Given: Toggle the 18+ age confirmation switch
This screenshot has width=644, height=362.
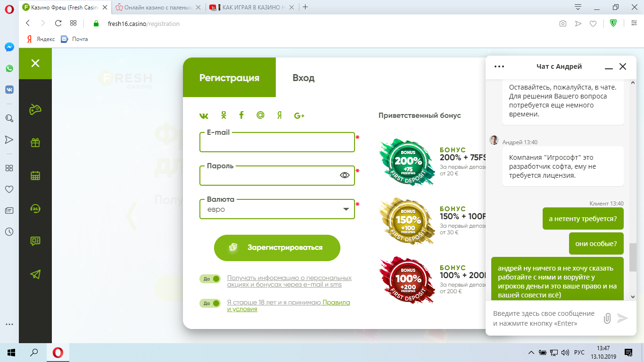Looking at the screenshot, I should coord(210,303).
